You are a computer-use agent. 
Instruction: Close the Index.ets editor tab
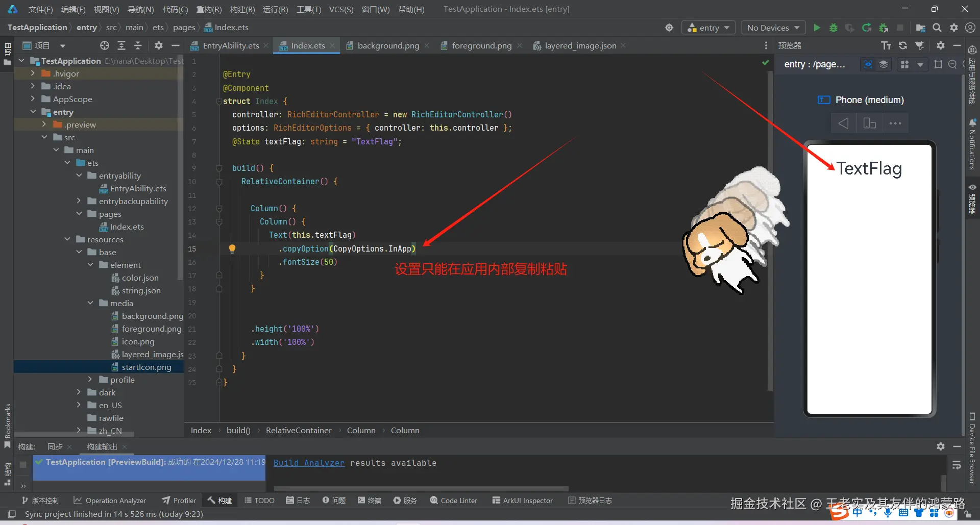point(332,45)
